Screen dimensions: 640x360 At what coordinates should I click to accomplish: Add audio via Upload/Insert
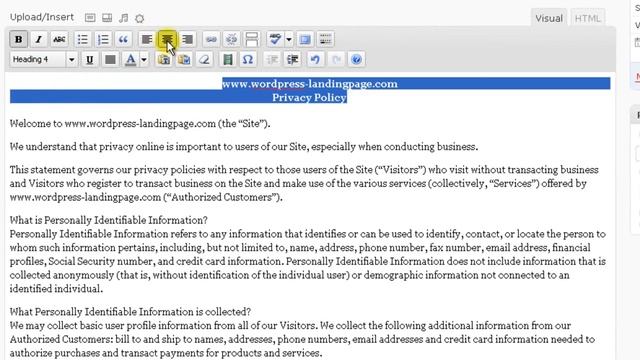[x=124, y=18]
